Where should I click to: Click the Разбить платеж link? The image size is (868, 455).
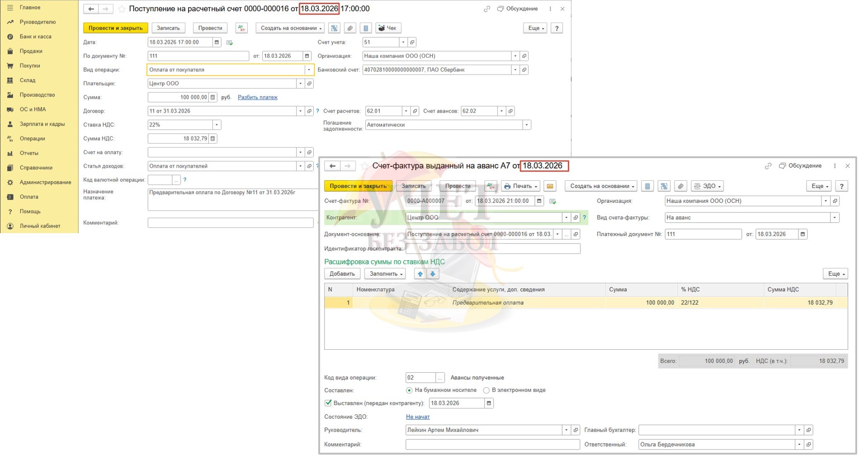coord(257,97)
